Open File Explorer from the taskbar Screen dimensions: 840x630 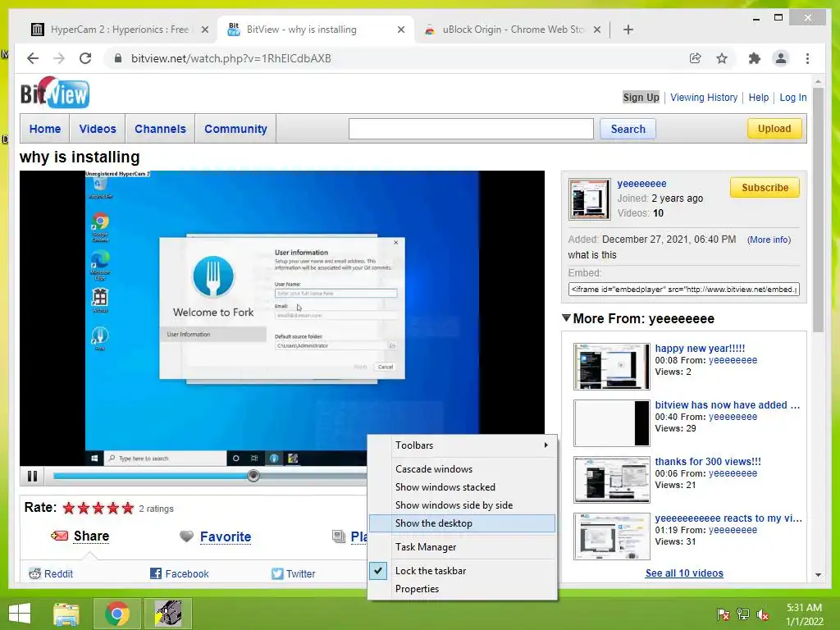pyautogui.click(x=66, y=614)
